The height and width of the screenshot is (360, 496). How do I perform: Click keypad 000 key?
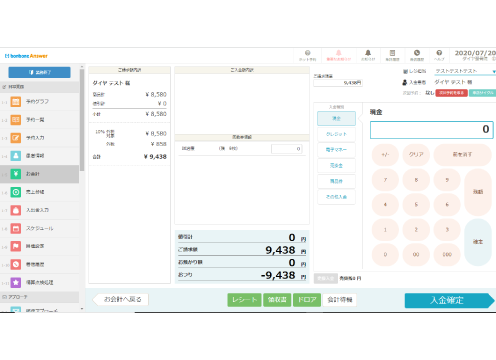click(447, 255)
